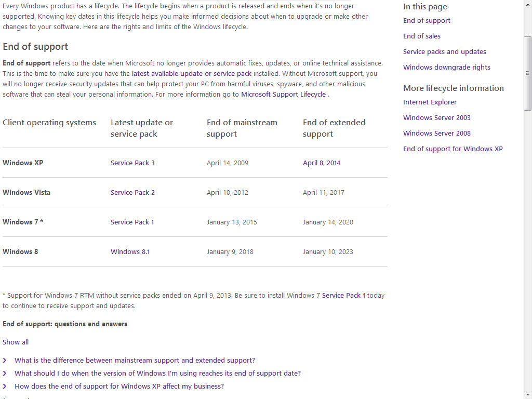Click the January 14, 2020 date cell
Image resolution: width=532 pixels, height=399 pixels.
tap(328, 222)
